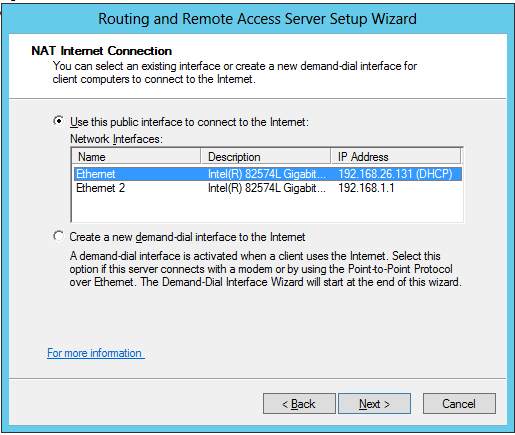Image resolution: width=515 pixels, height=435 pixels.
Task: Go back with the Back button
Action: [x=299, y=404]
